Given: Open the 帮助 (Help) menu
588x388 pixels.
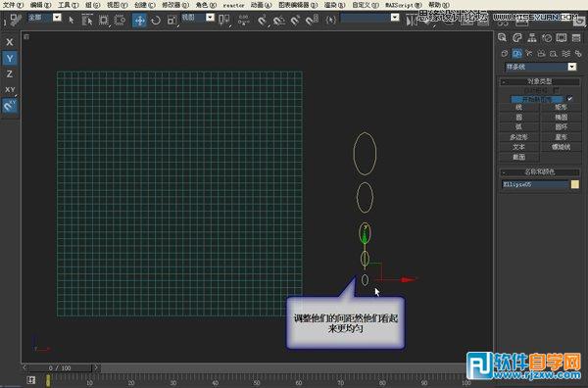Looking at the screenshot, I should click(x=439, y=5).
